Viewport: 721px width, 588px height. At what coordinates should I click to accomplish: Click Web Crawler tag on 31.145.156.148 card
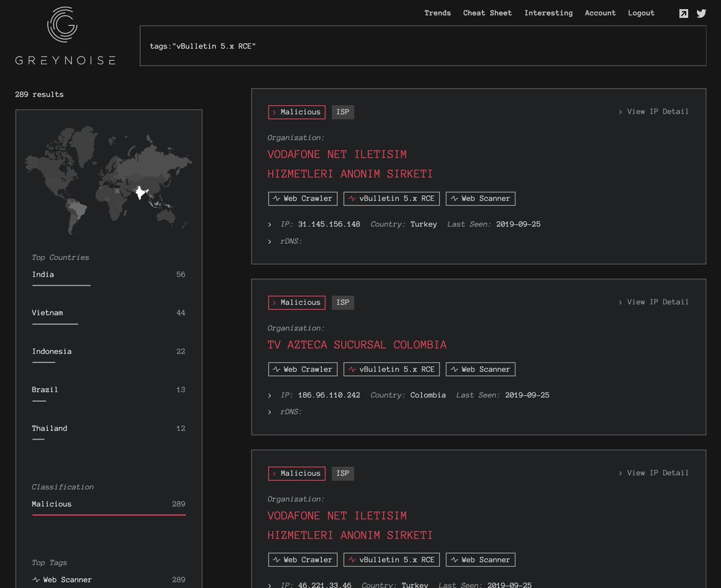pos(303,199)
